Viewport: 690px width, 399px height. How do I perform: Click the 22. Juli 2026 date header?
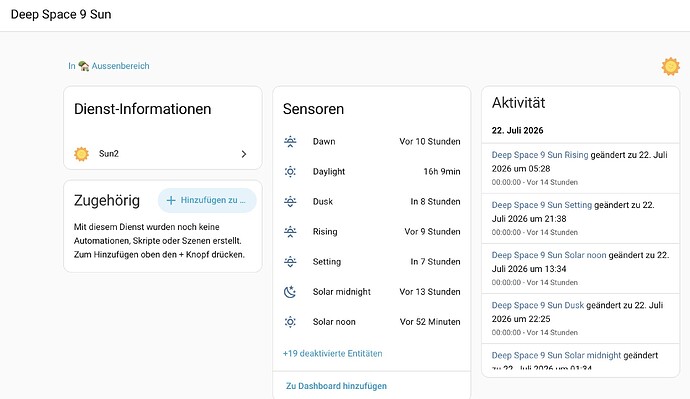(518, 130)
